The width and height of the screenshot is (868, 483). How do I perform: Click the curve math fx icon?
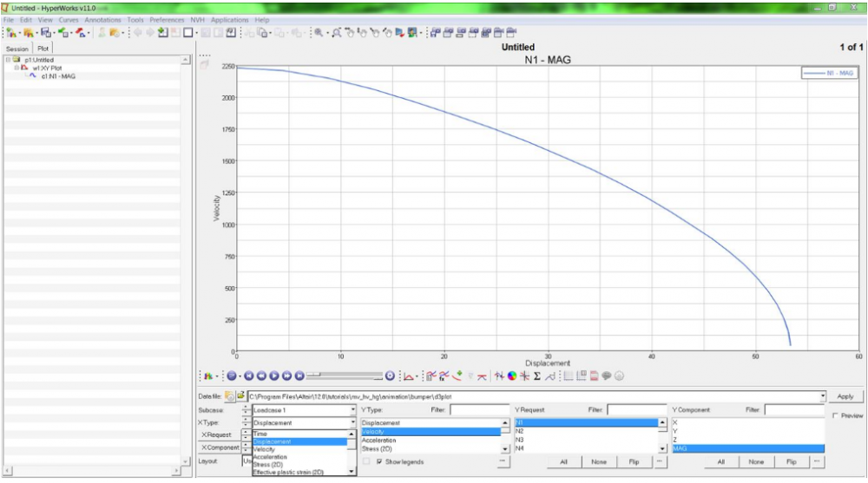(x=444, y=376)
